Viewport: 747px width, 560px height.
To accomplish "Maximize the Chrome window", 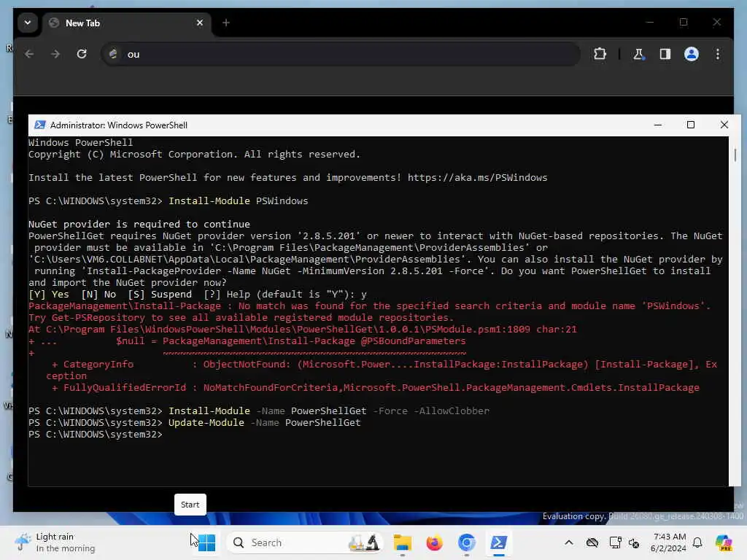I will [684, 23].
